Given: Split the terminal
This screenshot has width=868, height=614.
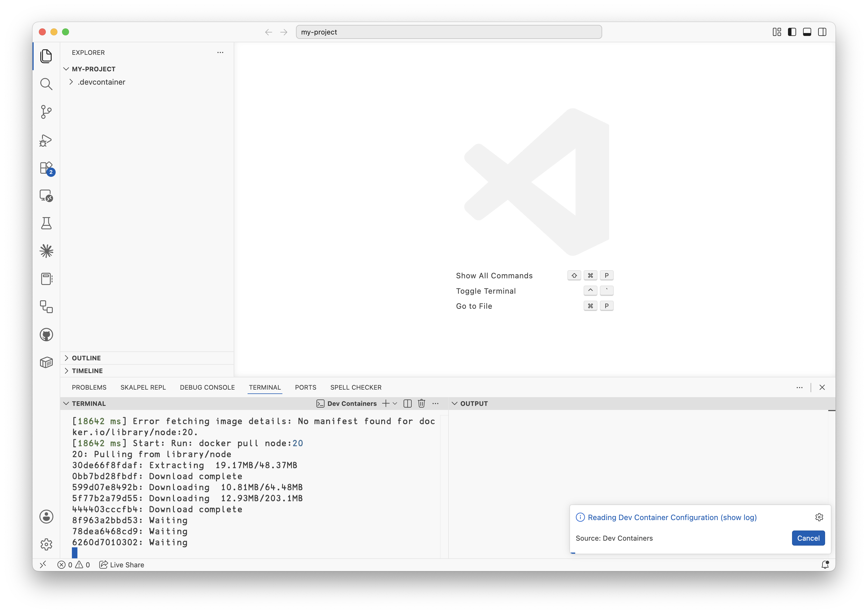Looking at the screenshot, I should point(408,404).
